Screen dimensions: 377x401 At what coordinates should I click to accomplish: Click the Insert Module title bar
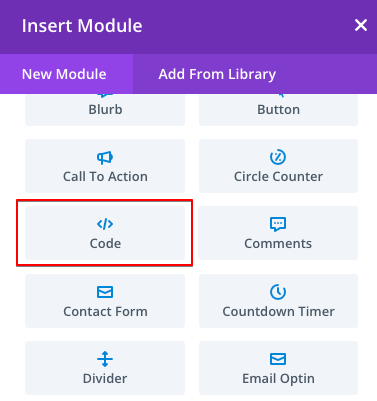click(x=188, y=27)
